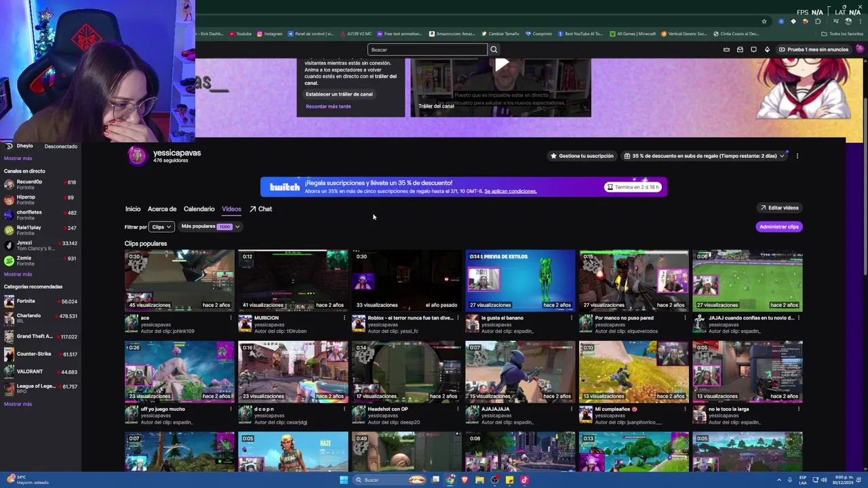The width and height of the screenshot is (868, 488).
Task: Open the Chat pop-out tab
Action: click(x=261, y=209)
